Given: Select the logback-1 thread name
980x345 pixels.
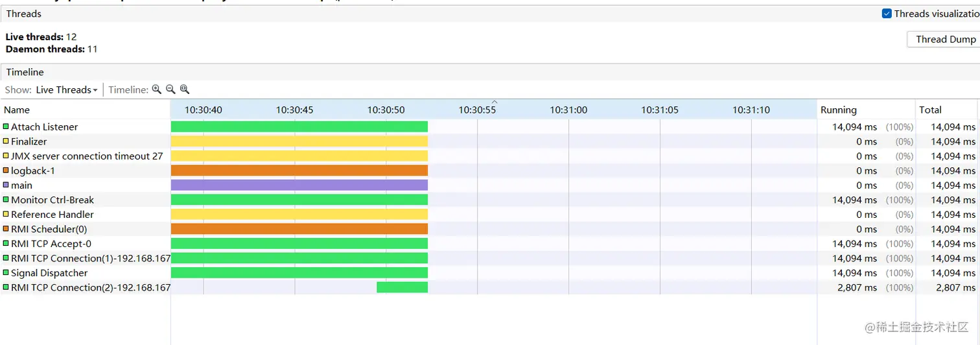Looking at the screenshot, I should point(33,171).
